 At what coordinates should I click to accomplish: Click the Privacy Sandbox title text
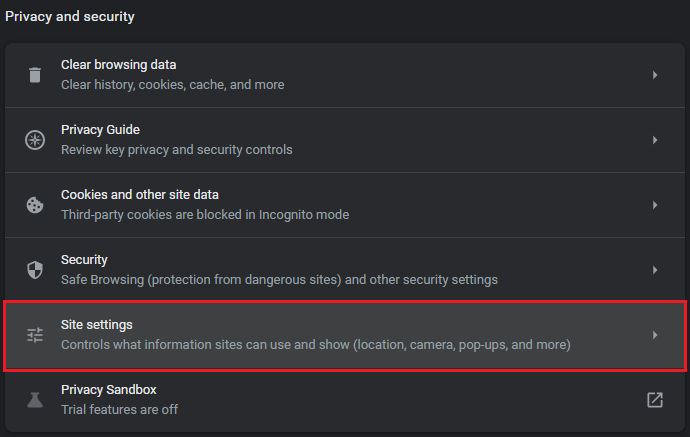point(109,390)
